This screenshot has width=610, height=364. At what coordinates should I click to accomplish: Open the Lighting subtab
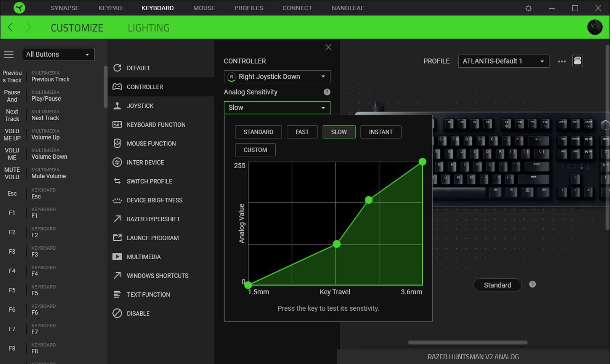149,28
